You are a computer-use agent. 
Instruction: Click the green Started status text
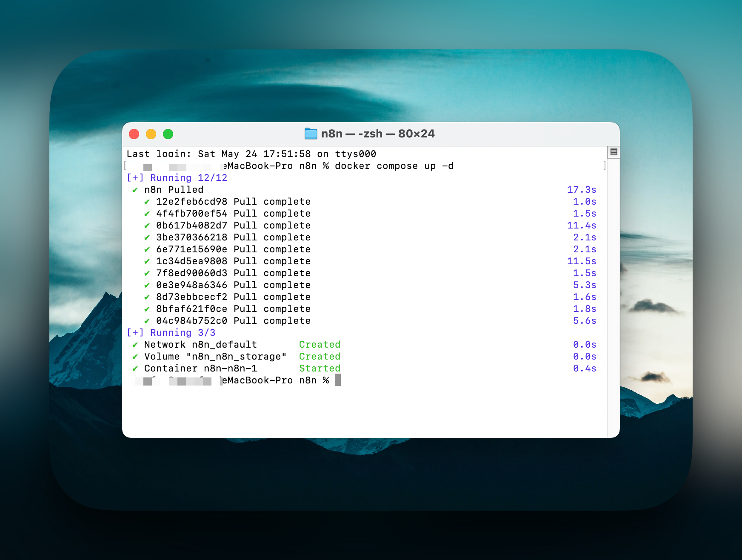click(x=320, y=369)
